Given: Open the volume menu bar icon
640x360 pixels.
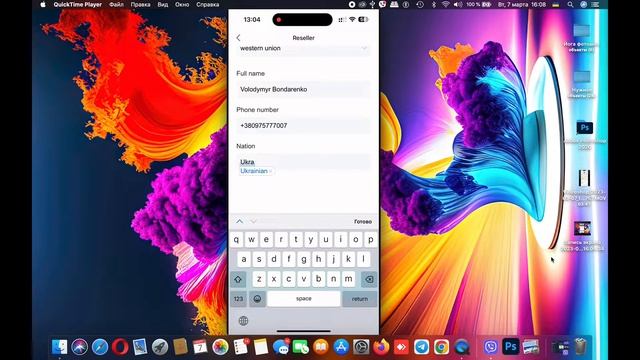Looking at the screenshot, I should coord(458,4).
